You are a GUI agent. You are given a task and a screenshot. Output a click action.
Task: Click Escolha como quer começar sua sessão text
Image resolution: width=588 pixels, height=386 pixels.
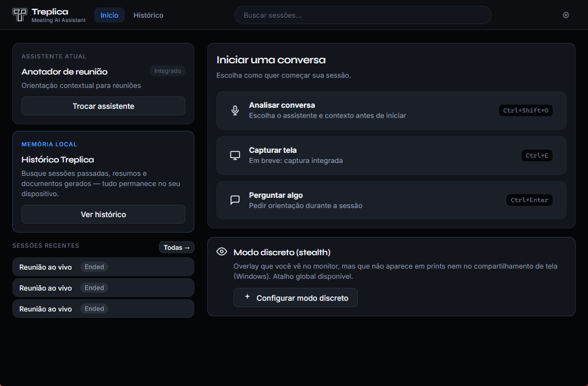[283, 76]
